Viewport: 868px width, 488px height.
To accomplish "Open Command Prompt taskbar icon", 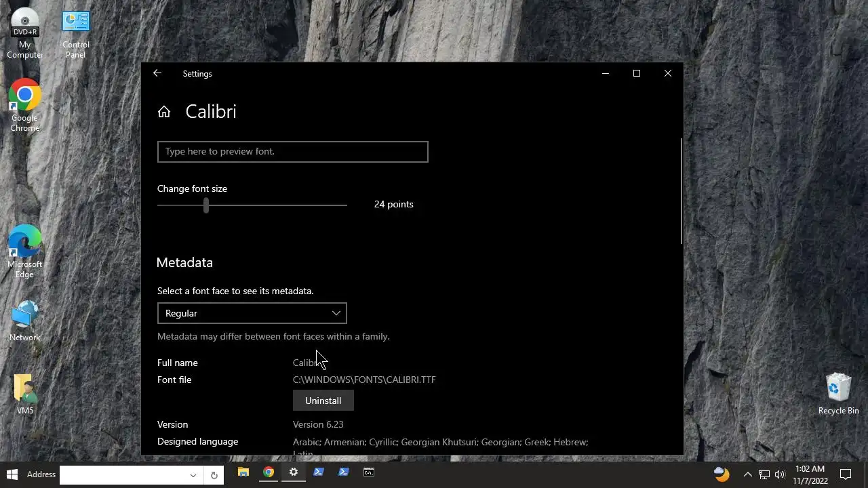I will pyautogui.click(x=369, y=472).
